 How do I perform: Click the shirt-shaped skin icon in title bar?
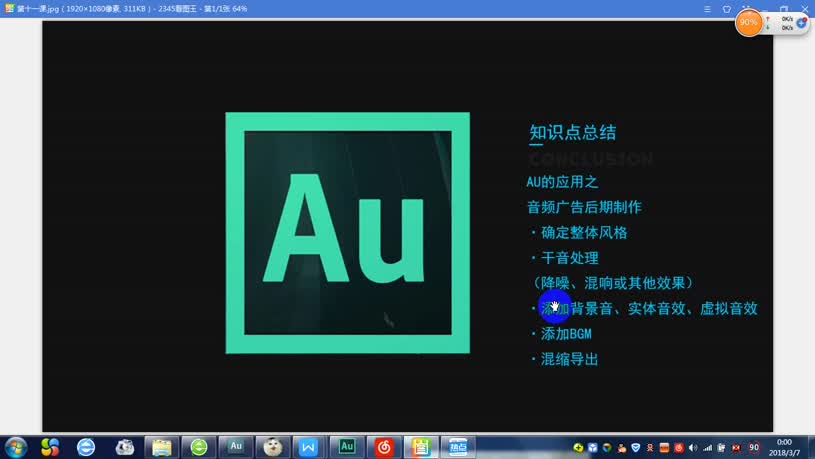[727, 9]
